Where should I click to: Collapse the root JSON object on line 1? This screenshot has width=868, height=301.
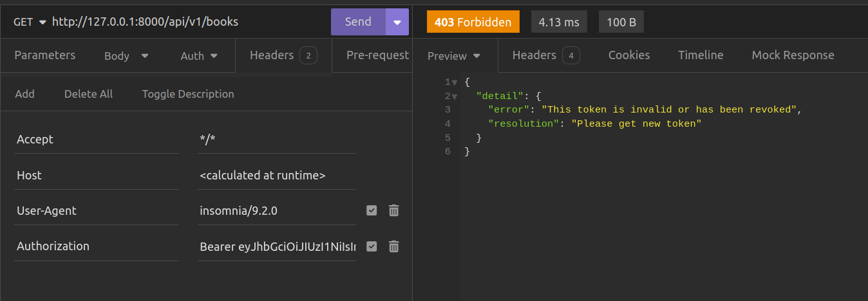[455, 82]
